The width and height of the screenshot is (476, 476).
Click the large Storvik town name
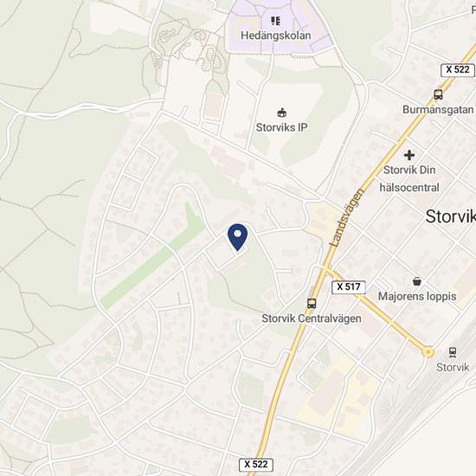pos(451,216)
